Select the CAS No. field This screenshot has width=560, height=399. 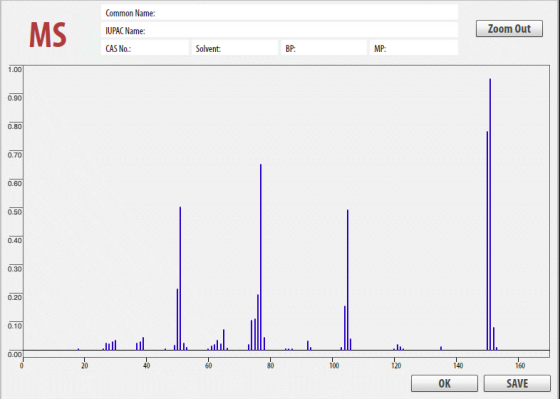tap(145, 48)
